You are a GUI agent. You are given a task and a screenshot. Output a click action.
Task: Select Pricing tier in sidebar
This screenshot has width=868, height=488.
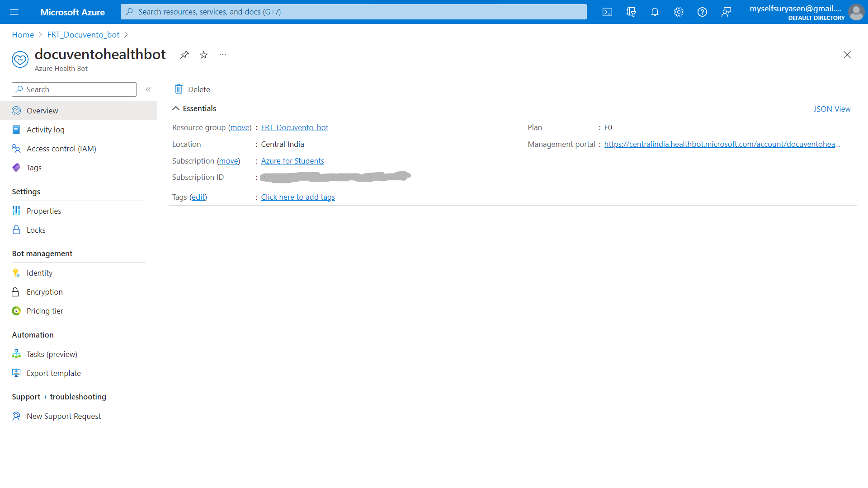coord(45,311)
